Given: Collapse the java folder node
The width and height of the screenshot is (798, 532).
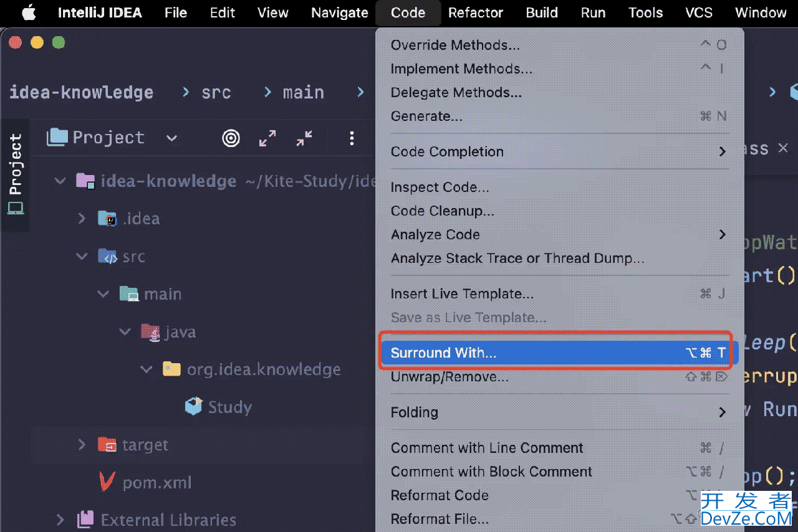Looking at the screenshot, I should (x=125, y=332).
